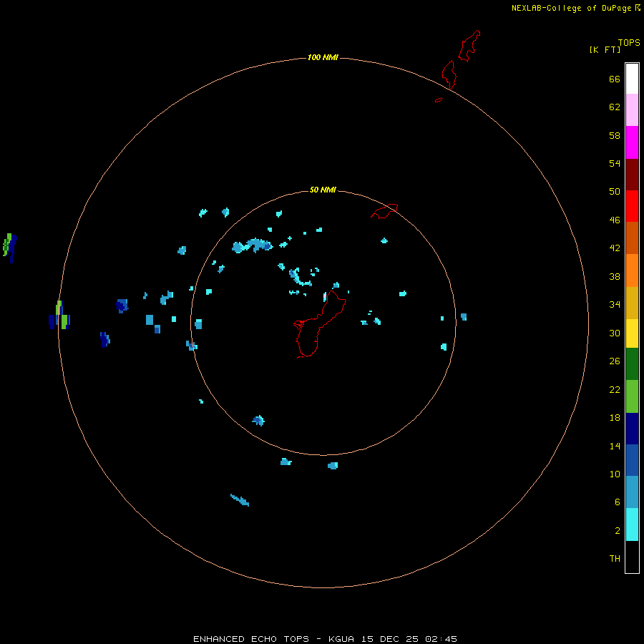Screen dimensions: 644x644
Task: Click the pink echo pixel at Guam's northern tip
Action: click(x=324, y=296)
